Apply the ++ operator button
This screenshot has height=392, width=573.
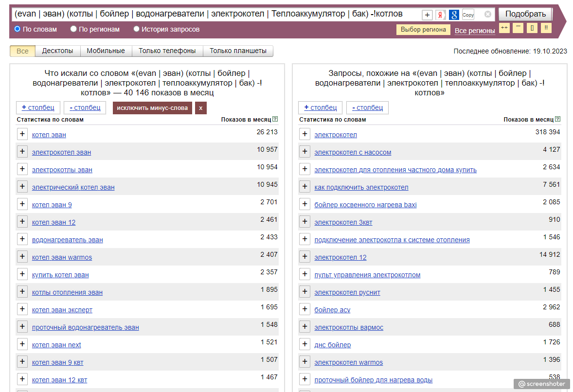[504, 28]
